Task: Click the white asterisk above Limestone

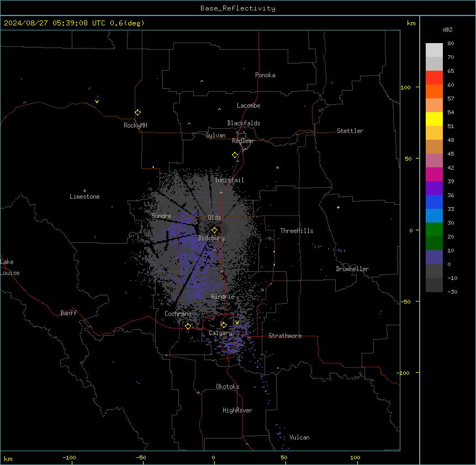Action: (x=84, y=191)
